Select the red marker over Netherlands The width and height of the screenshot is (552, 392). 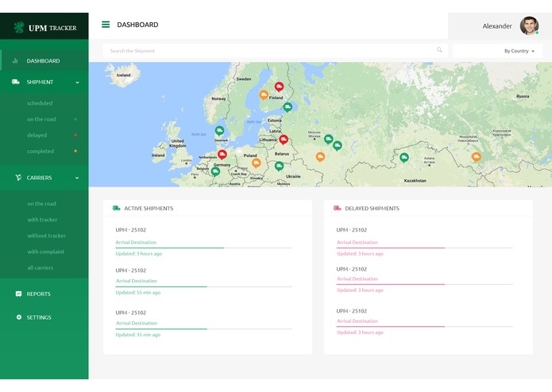[x=222, y=154]
